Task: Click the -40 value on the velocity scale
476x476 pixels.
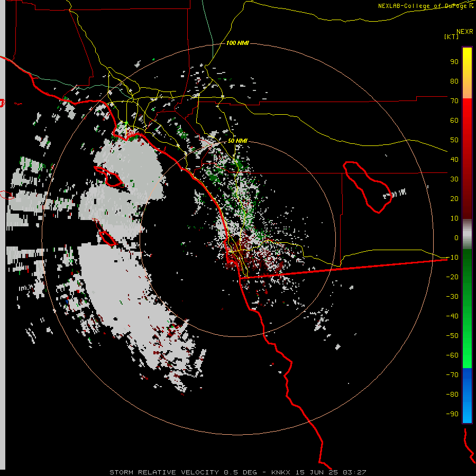Action: pos(452,316)
